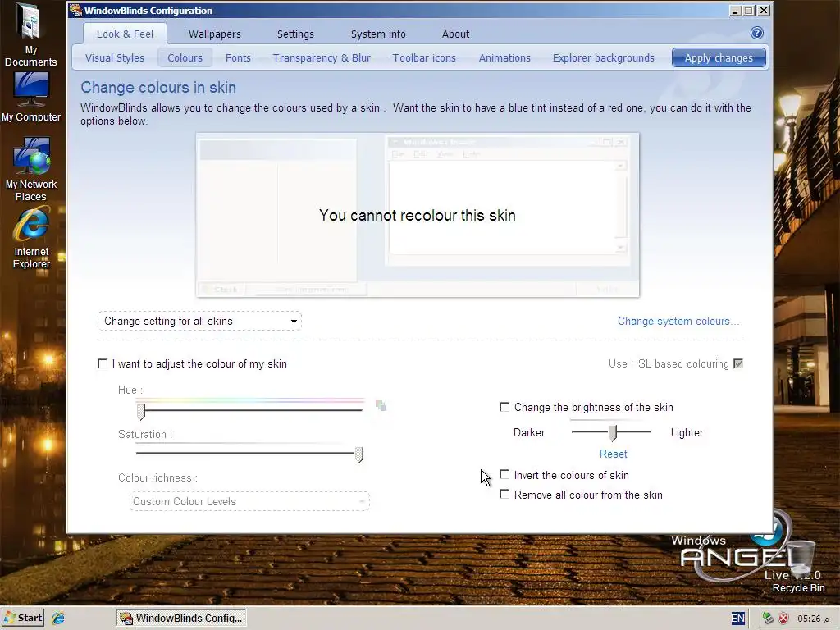Launch Internet Explorer from the desktop
This screenshot has height=630, width=840.
[x=31, y=239]
